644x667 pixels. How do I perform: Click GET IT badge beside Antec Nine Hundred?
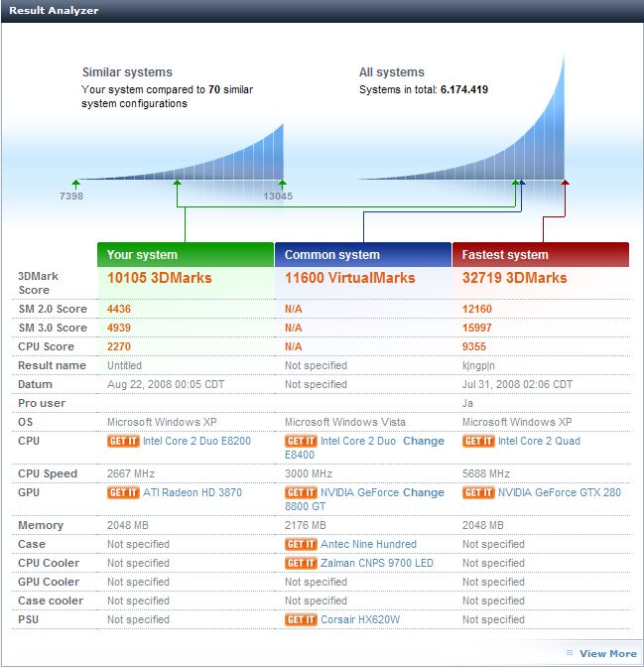pyautogui.click(x=301, y=544)
